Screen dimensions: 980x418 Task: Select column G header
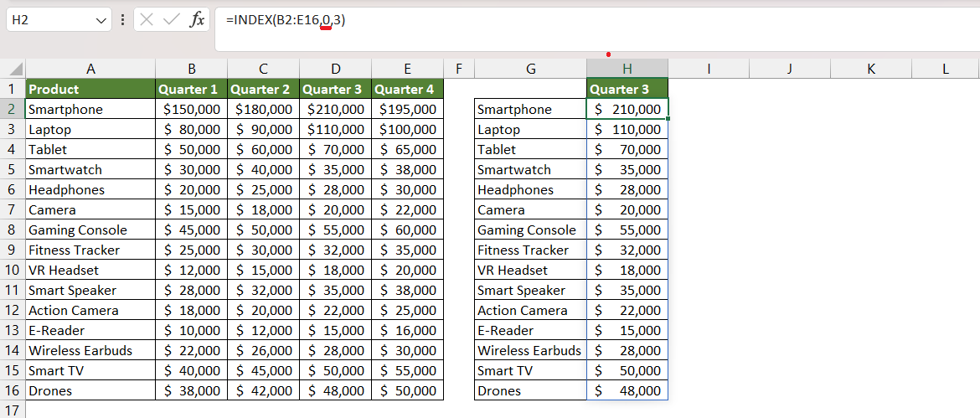(x=531, y=69)
